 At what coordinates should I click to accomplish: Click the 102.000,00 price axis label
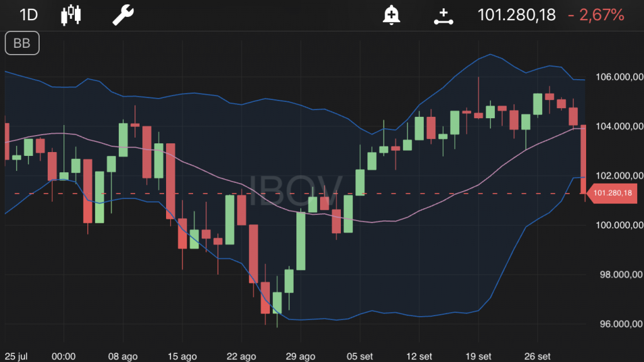619,176
